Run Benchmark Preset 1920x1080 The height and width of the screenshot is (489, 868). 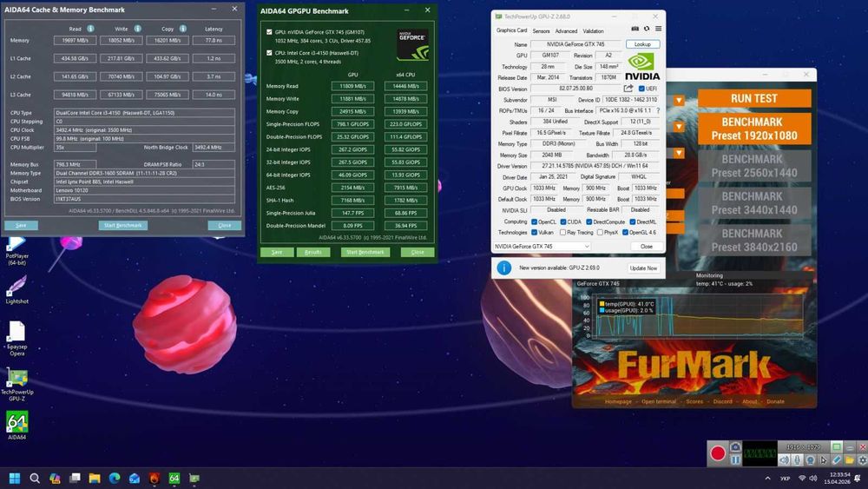pyautogui.click(x=754, y=129)
